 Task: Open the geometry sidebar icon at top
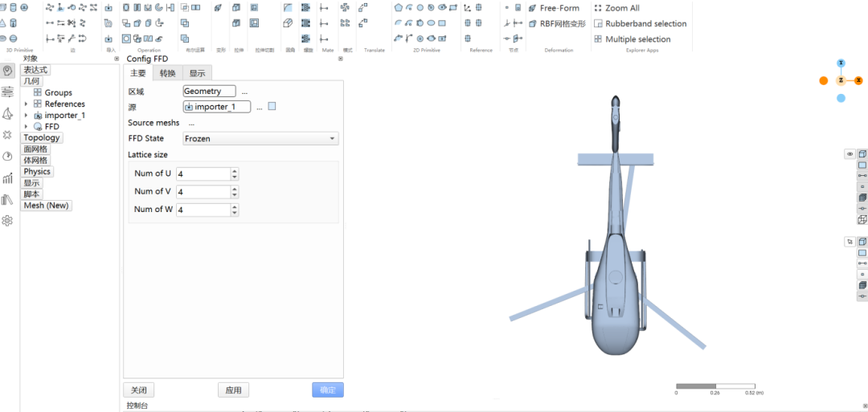8,71
